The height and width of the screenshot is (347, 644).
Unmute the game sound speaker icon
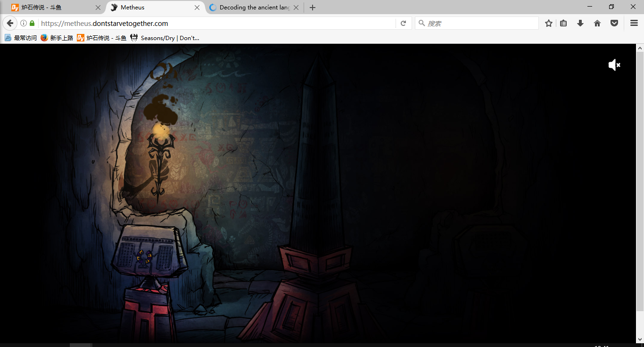click(614, 65)
